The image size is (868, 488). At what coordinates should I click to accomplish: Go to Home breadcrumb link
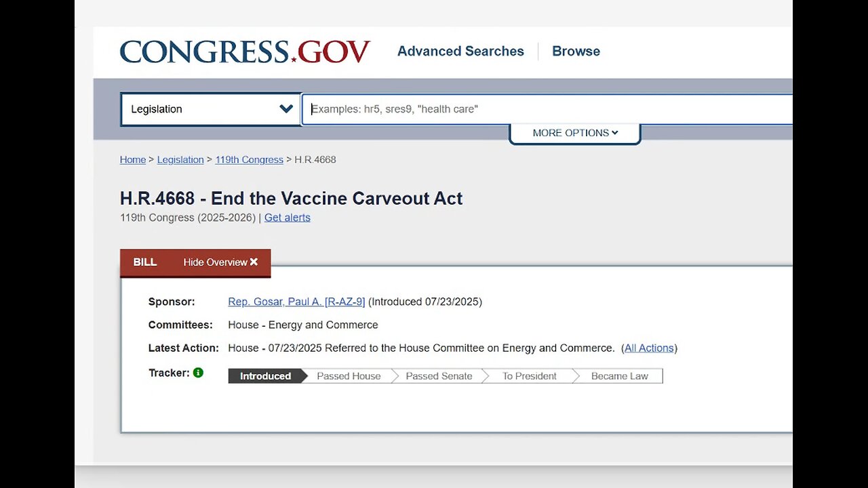click(x=133, y=160)
